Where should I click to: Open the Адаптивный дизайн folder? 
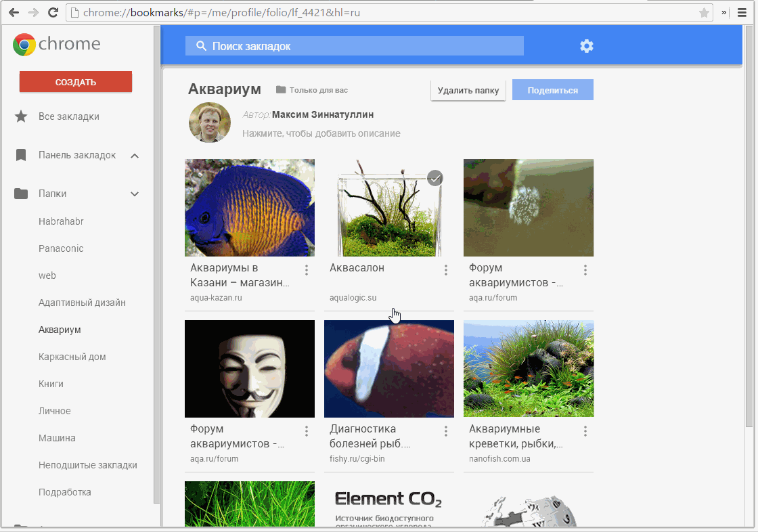point(82,303)
